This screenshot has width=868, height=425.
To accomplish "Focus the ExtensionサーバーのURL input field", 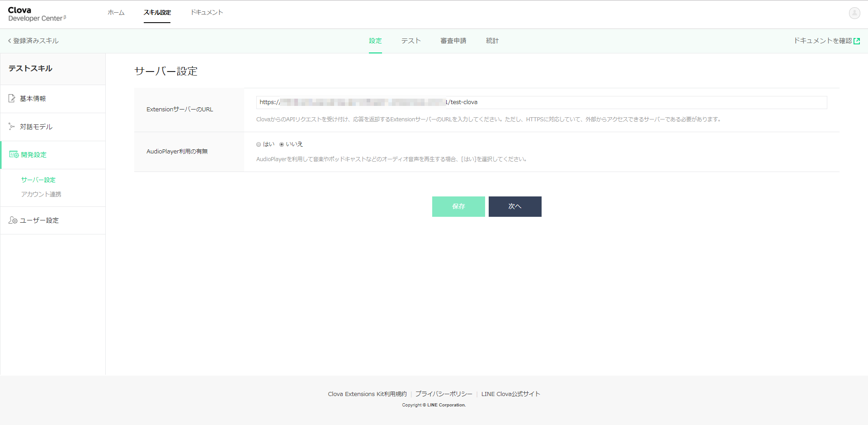I will [x=542, y=102].
